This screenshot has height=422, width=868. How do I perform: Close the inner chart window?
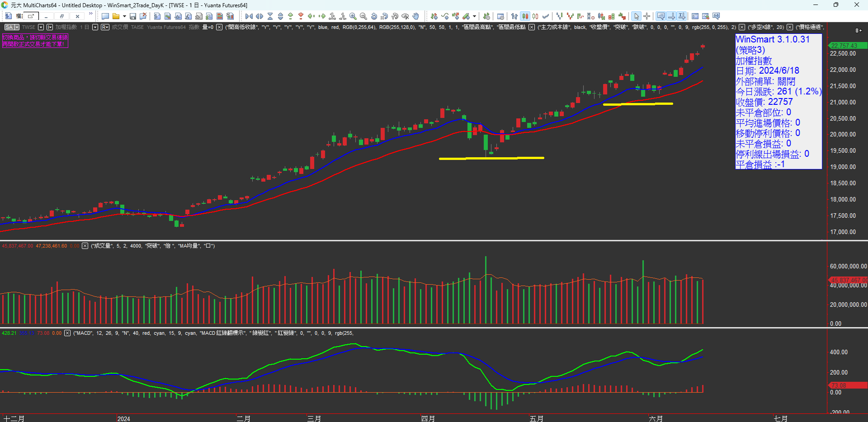pos(77,16)
